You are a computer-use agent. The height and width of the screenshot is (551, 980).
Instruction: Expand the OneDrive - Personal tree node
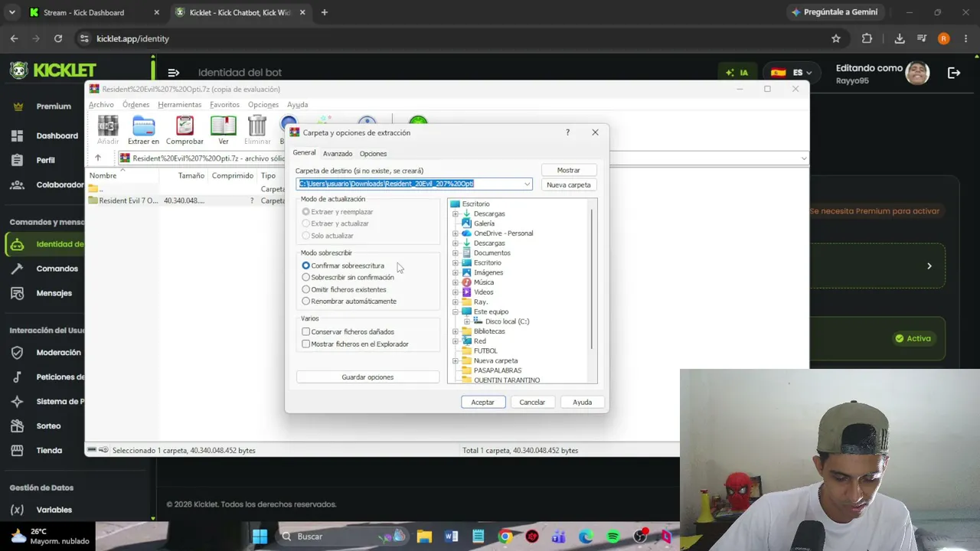[x=456, y=233]
